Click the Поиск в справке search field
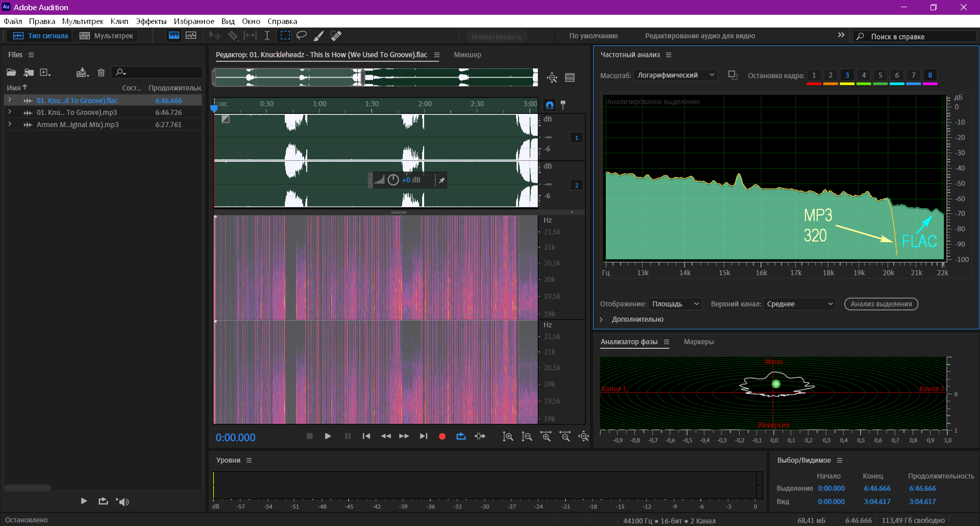This screenshot has height=526, width=980. [x=915, y=36]
